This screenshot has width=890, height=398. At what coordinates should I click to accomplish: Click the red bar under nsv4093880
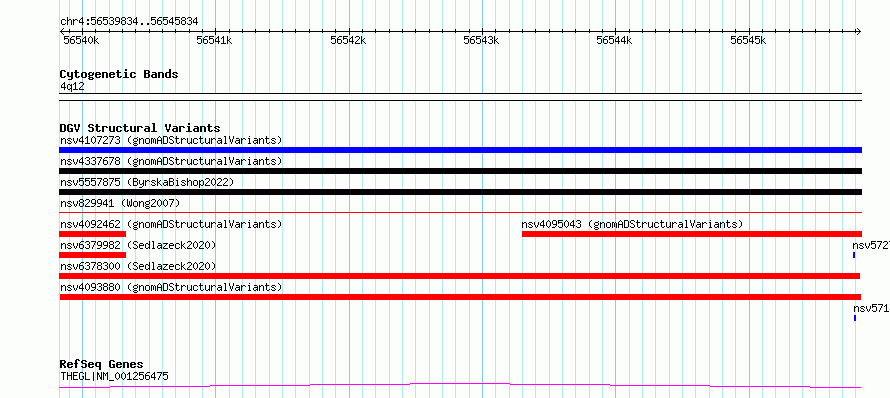click(x=460, y=297)
